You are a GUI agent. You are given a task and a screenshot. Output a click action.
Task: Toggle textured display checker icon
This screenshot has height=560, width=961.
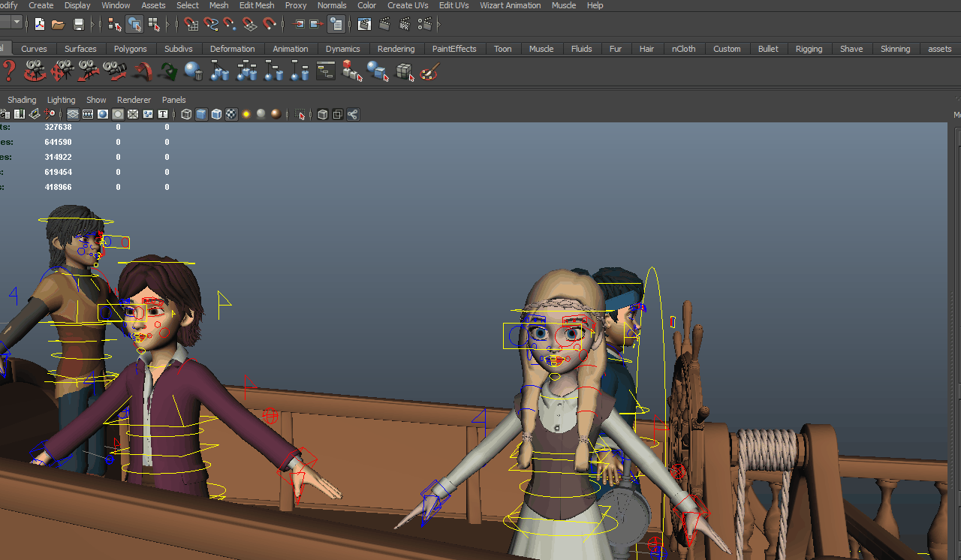(231, 114)
